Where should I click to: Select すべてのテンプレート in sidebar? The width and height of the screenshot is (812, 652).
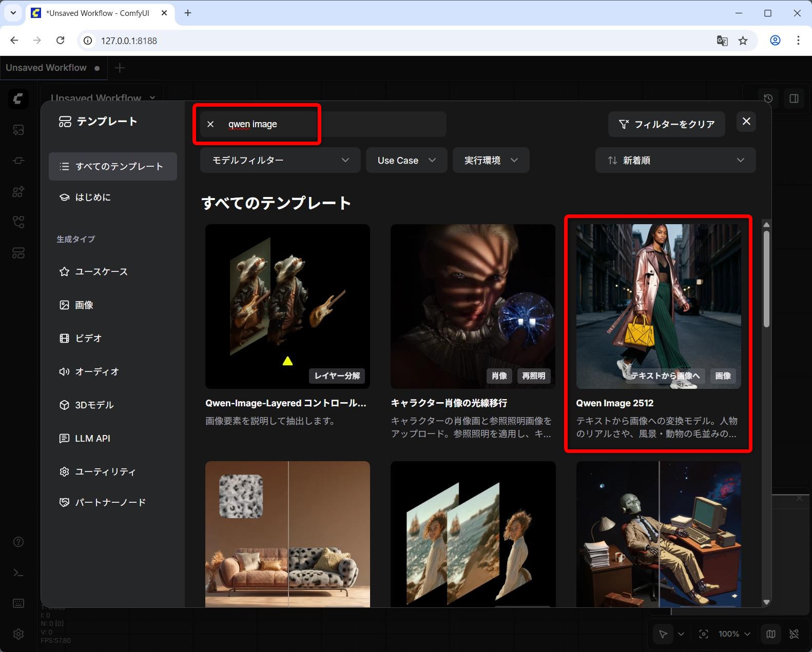coord(113,166)
